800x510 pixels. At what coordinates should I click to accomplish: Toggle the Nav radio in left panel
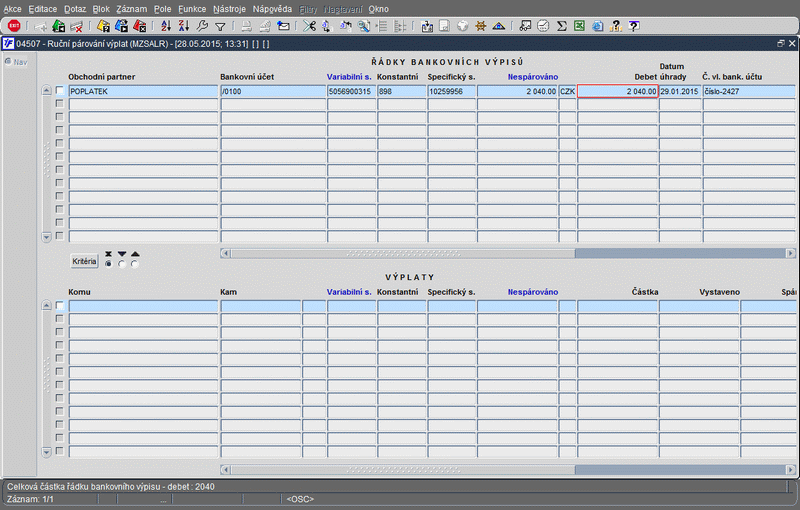pos(8,62)
